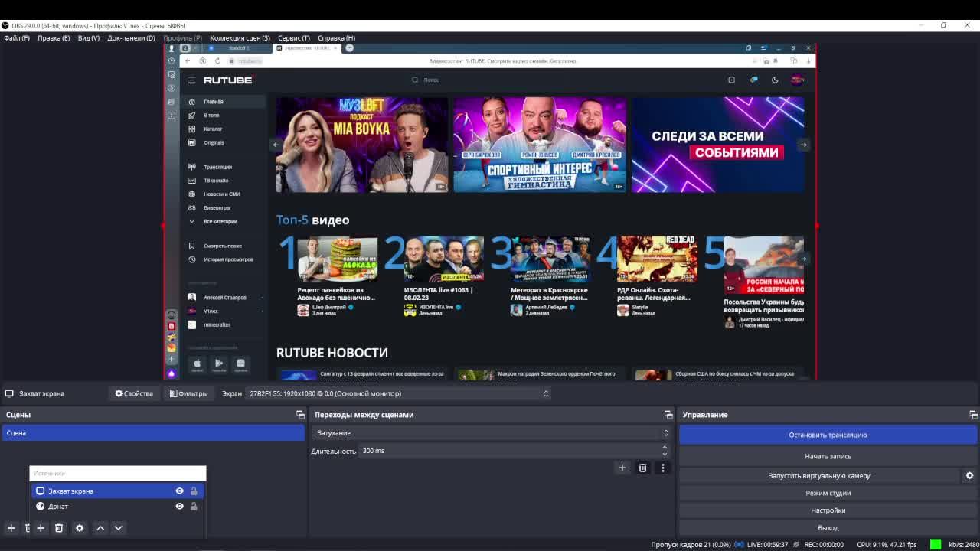
Task: Open Фильтры for the selected source
Action: tap(188, 393)
